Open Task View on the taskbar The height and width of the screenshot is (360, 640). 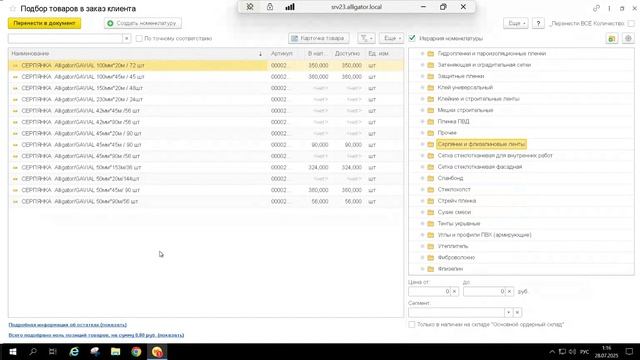click(x=53, y=352)
